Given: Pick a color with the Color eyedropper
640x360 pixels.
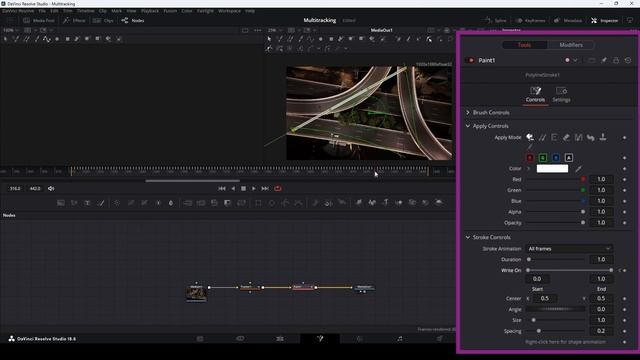Looking at the screenshot, I should pos(578,169).
